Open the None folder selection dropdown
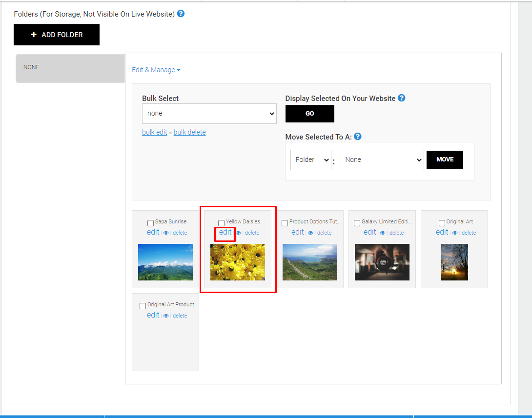This screenshot has height=418, width=532. click(382, 159)
